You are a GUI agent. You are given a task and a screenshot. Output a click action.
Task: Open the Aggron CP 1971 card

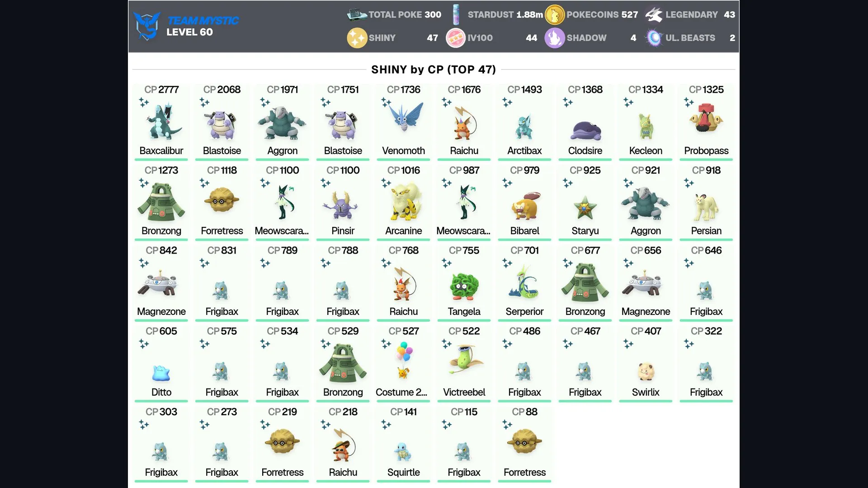pyautogui.click(x=283, y=121)
